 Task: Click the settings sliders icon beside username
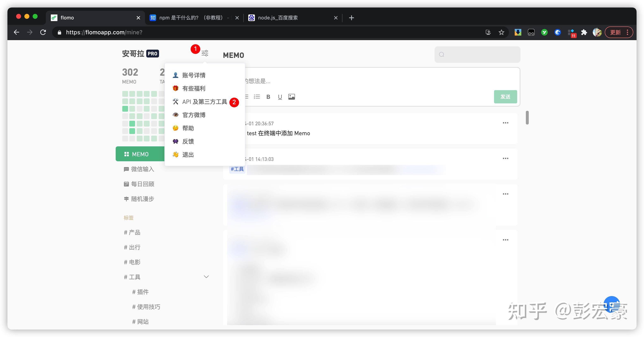click(205, 53)
